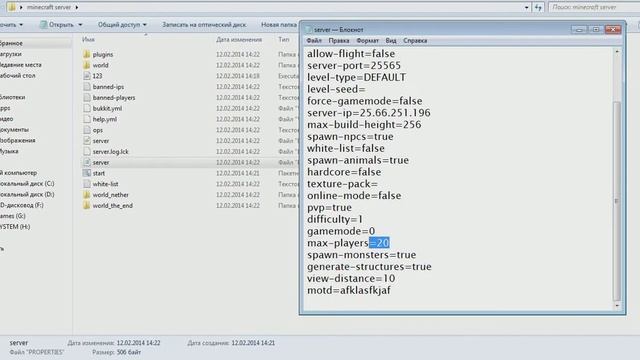The image size is (640, 360).
Task: Click the world_the_end folder icon
Action: tap(87, 206)
